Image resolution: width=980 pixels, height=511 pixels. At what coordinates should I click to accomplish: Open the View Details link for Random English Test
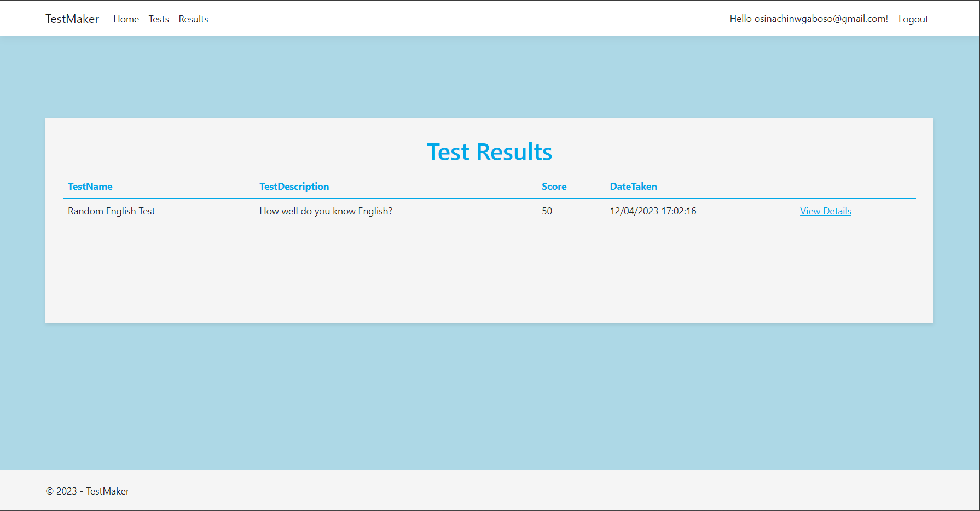825,211
